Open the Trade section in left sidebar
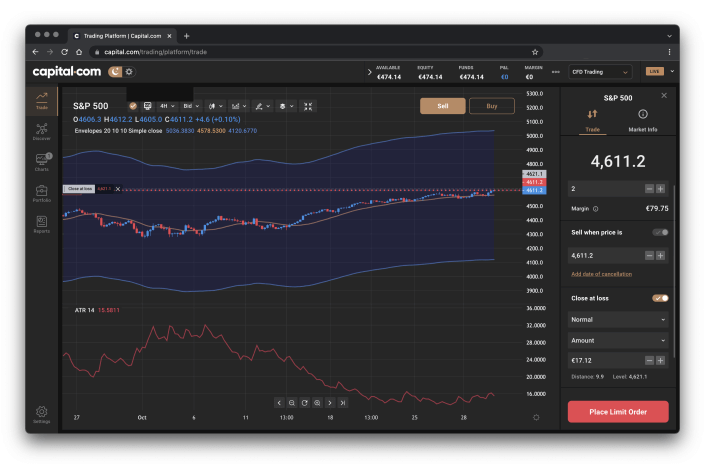This screenshot has width=705, height=475. pos(42,101)
